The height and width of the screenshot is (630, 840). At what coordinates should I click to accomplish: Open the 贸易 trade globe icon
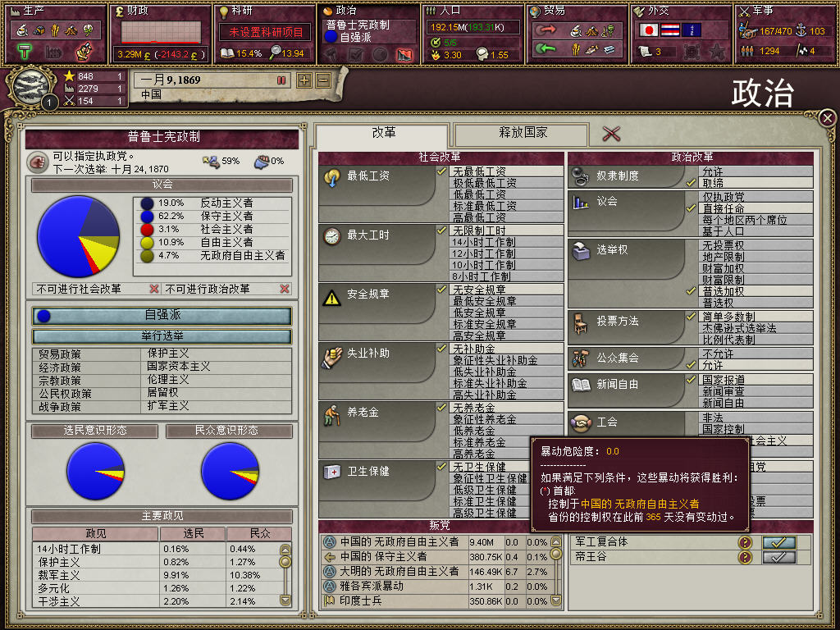tap(534, 11)
